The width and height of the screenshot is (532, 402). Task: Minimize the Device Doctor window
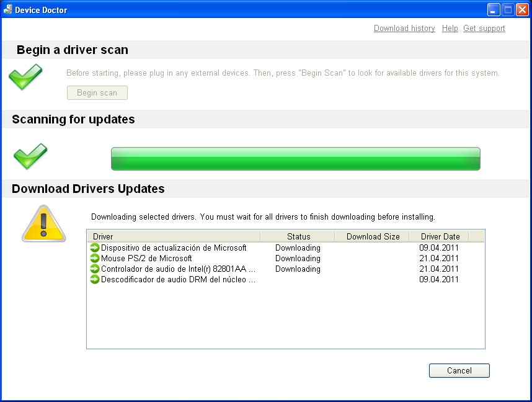coord(494,9)
